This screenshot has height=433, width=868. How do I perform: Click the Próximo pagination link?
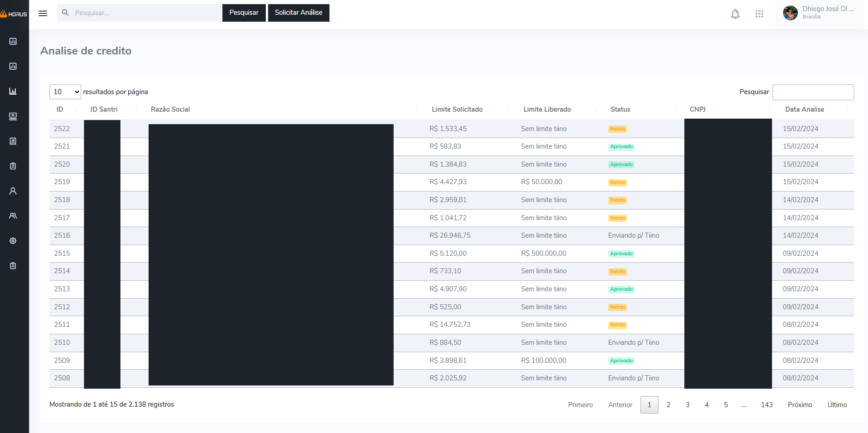(x=800, y=405)
